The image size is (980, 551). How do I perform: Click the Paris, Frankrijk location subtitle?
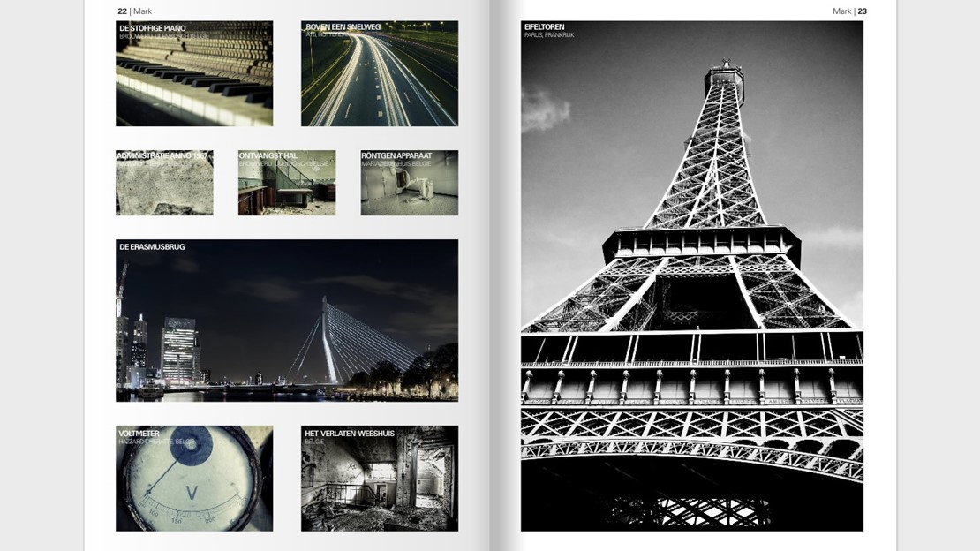tap(549, 35)
